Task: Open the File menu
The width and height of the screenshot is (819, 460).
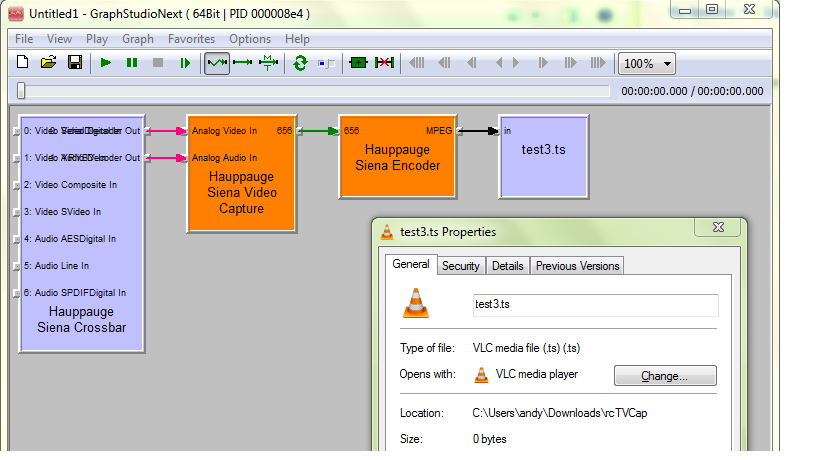Action: 24,39
